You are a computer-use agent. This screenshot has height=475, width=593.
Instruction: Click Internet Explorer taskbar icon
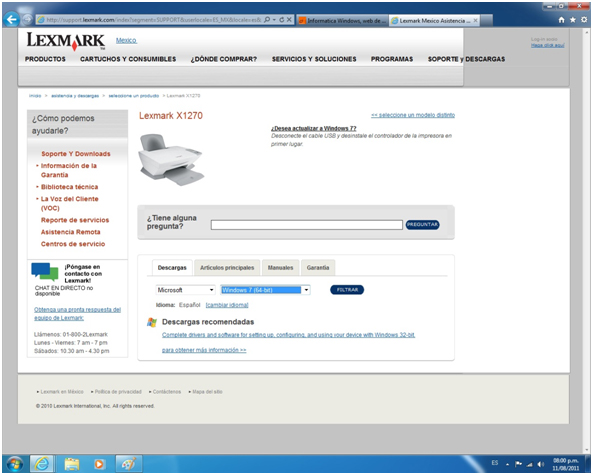[x=42, y=464]
